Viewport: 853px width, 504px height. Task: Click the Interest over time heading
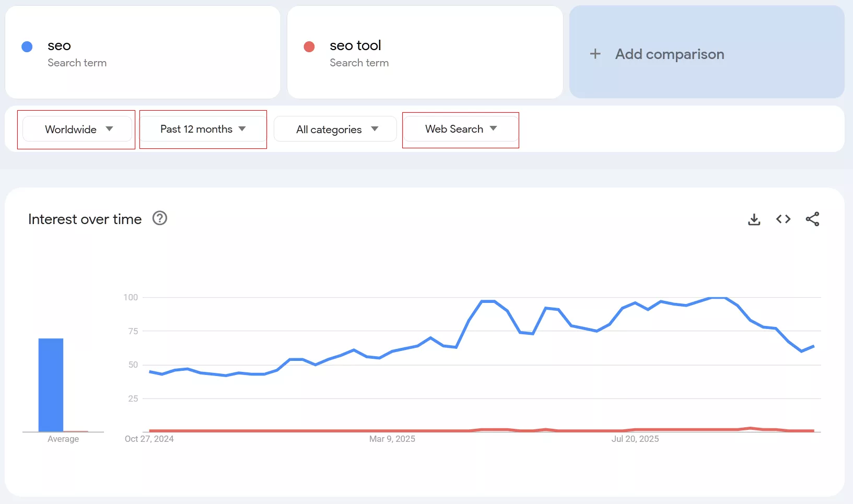tap(85, 219)
